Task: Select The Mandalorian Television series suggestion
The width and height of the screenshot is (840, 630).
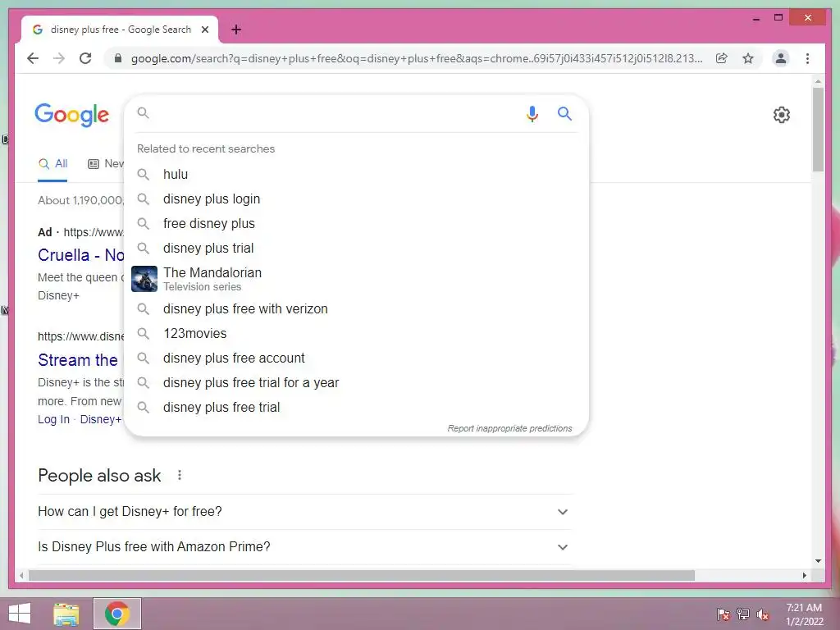Action: pyautogui.click(x=356, y=279)
